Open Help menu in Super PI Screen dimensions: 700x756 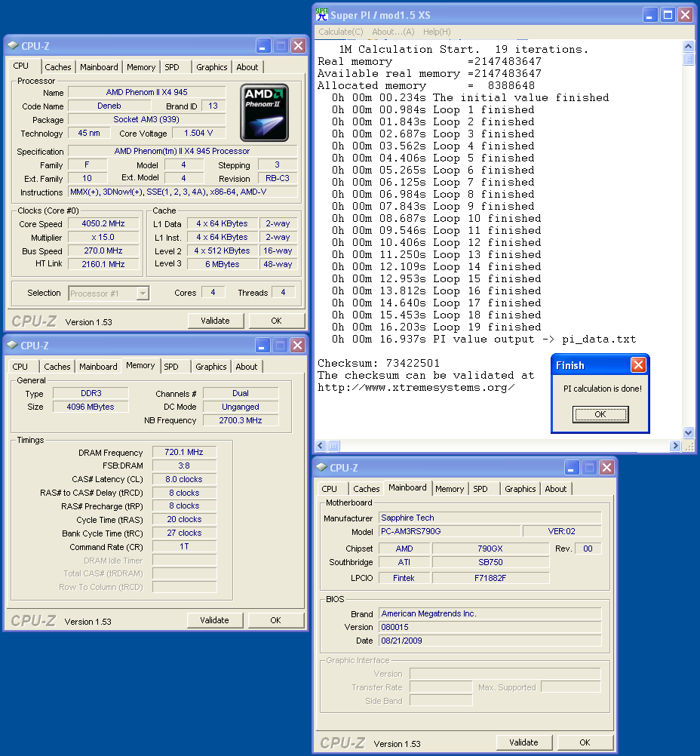(x=437, y=32)
